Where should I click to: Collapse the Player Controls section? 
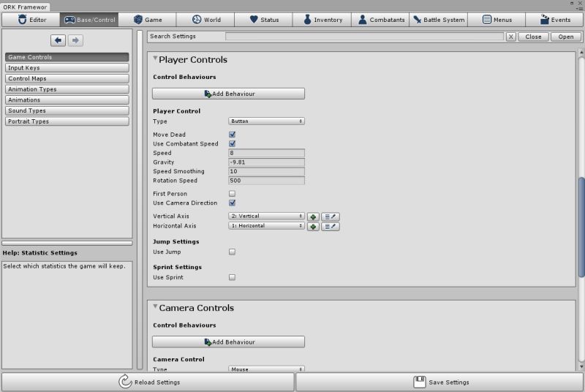coord(155,59)
